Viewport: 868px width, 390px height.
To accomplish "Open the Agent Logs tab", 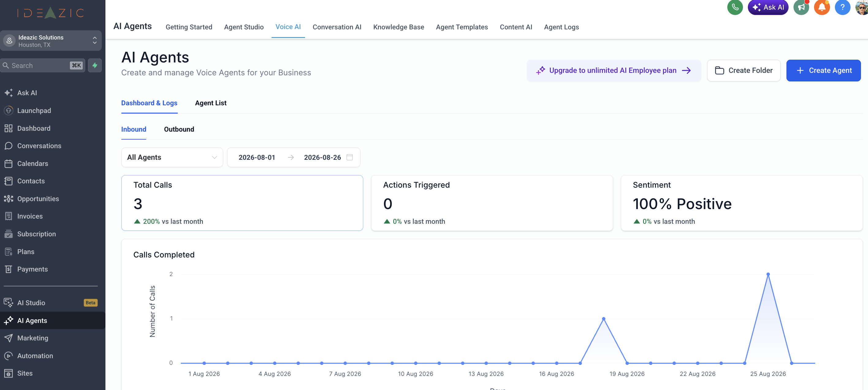I will click(x=561, y=27).
